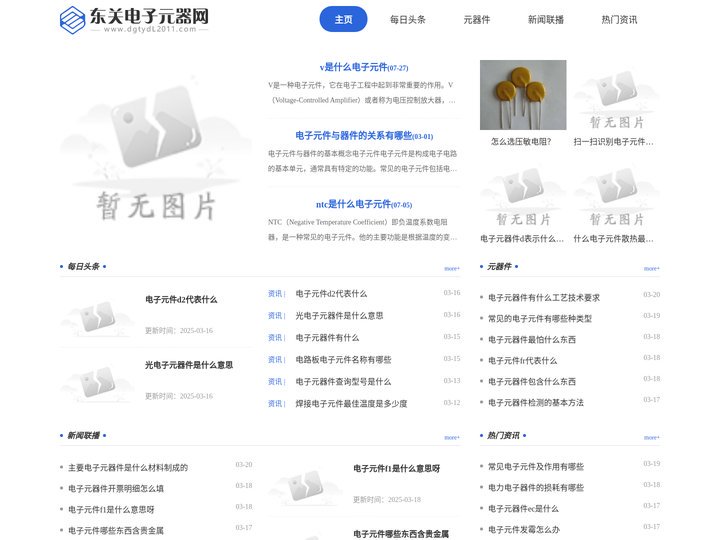Open list item 电子元器件查询型号是什么
This screenshot has height=540, width=720.
(343, 382)
